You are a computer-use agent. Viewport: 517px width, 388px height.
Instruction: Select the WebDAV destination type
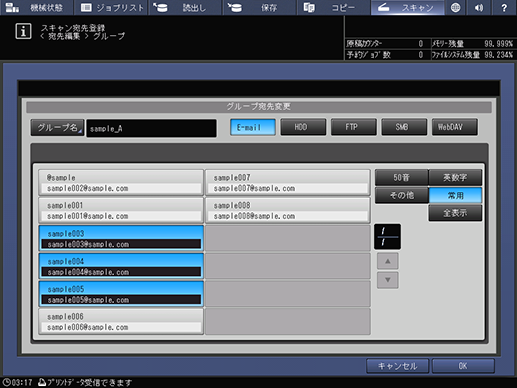(x=454, y=127)
